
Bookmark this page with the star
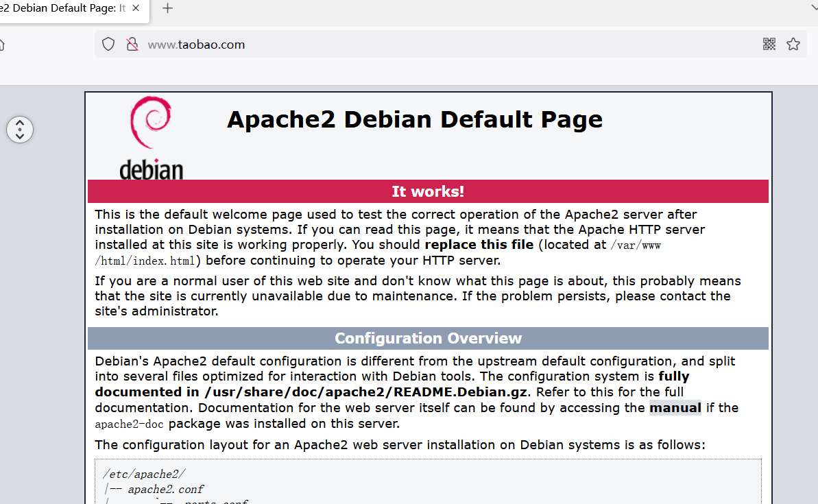click(793, 44)
